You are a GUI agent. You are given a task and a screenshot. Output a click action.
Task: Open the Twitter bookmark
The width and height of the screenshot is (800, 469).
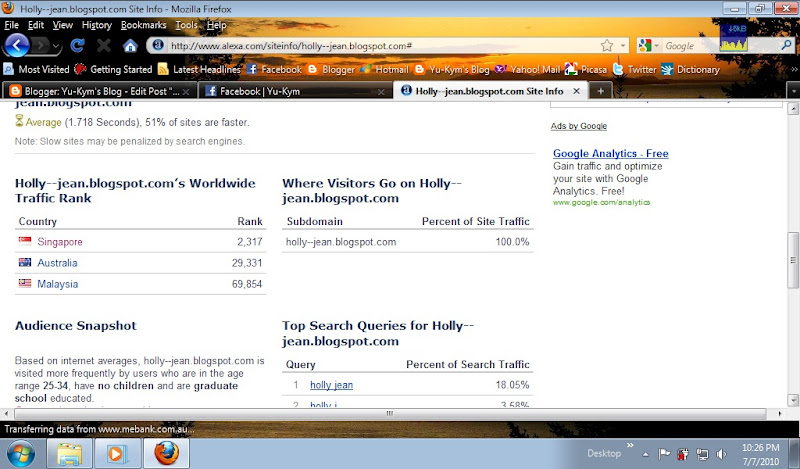coord(634,69)
